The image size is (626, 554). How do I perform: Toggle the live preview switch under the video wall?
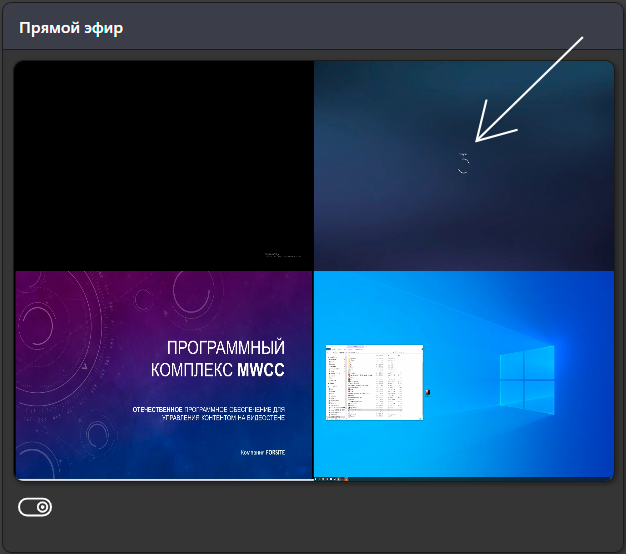(x=35, y=507)
